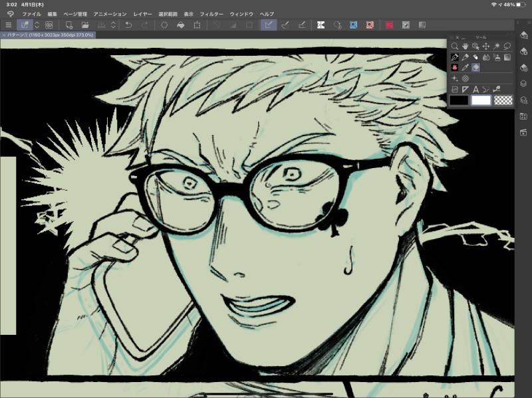532x398 pixels.
Task: Open the 編集 menu
Action: tap(53, 14)
